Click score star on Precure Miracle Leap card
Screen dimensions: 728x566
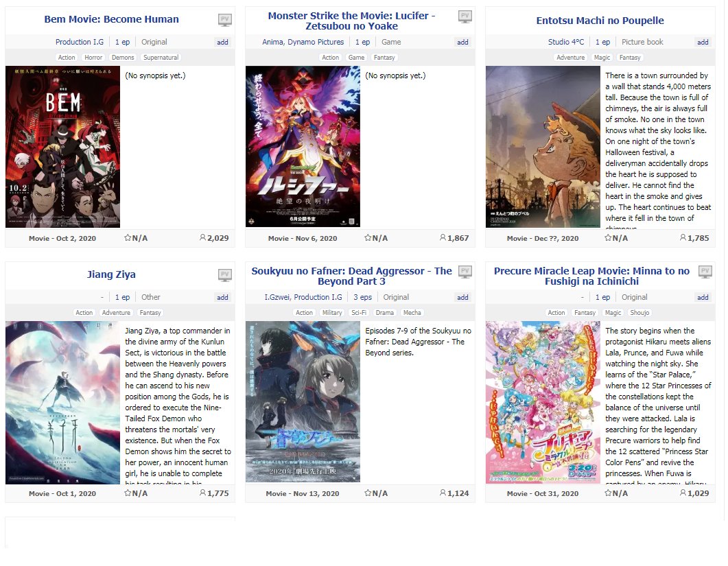[608, 493]
